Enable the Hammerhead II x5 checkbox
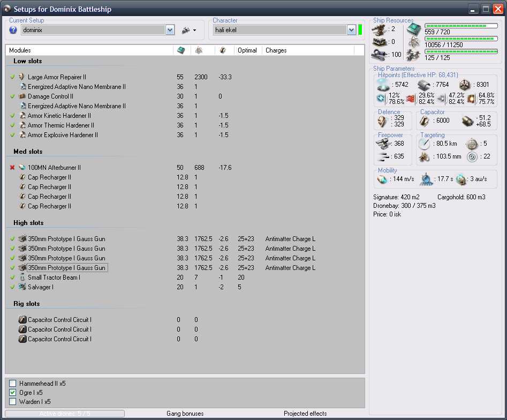 click(x=13, y=384)
